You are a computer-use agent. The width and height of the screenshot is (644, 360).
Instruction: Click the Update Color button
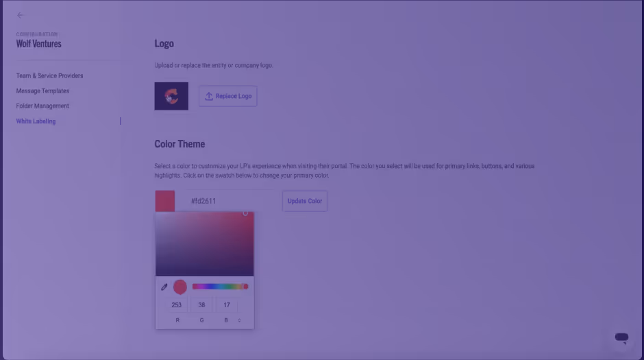pyautogui.click(x=305, y=201)
